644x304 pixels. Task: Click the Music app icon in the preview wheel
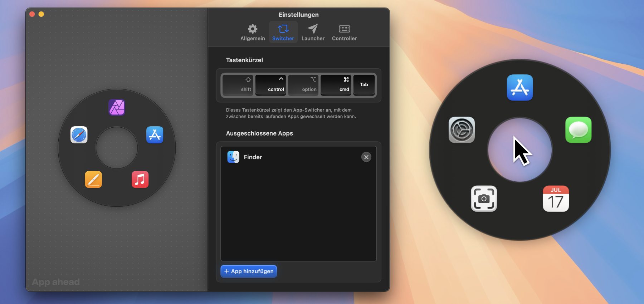point(140,179)
